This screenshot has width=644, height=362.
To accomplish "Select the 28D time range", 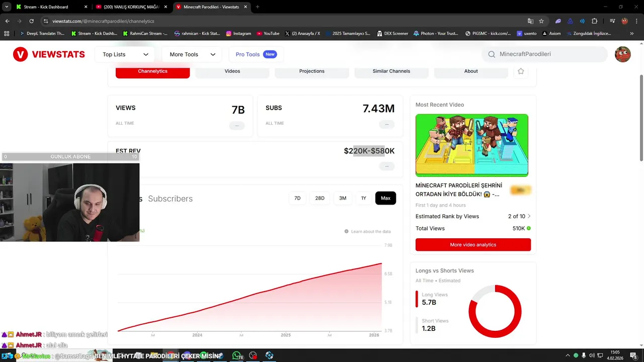I will click(320, 198).
